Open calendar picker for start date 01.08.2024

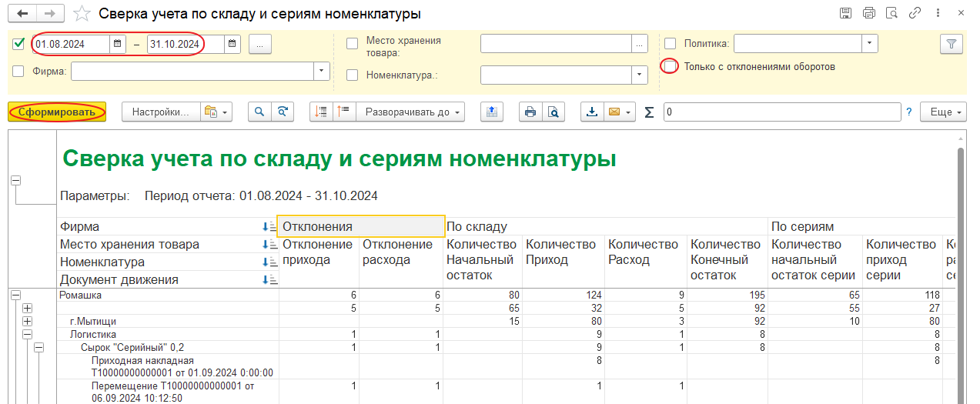118,45
